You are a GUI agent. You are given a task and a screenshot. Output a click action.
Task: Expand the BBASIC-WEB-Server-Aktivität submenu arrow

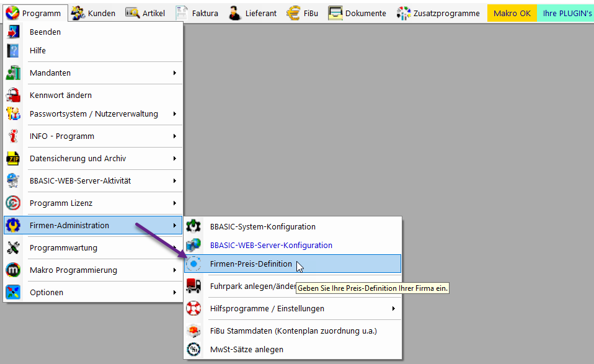pos(175,180)
